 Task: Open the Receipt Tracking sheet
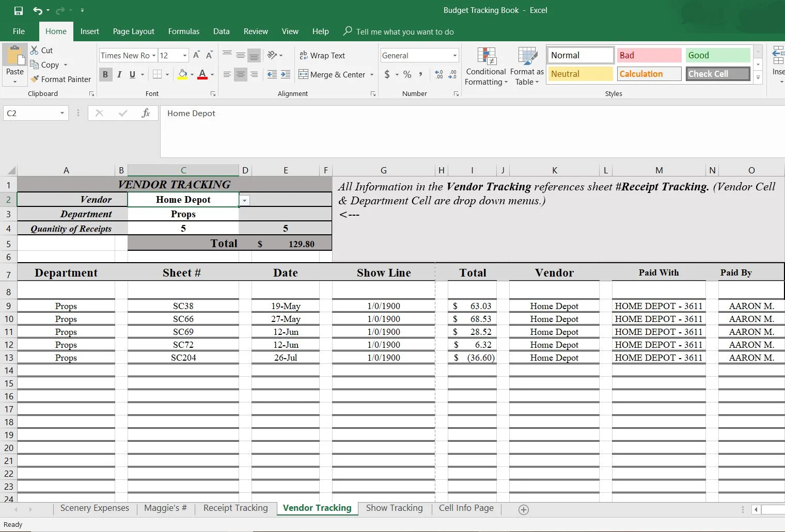coord(235,508)
